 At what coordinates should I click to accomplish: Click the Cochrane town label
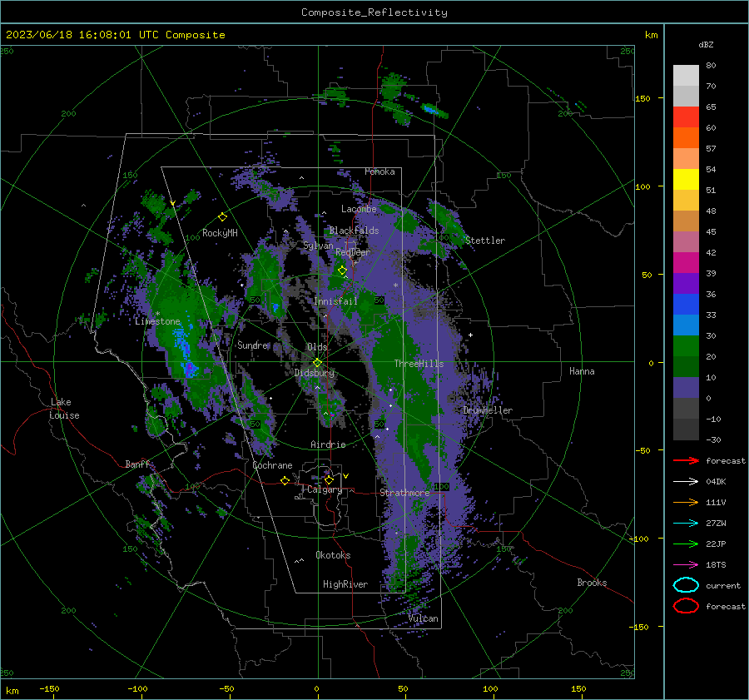point(272,465)
